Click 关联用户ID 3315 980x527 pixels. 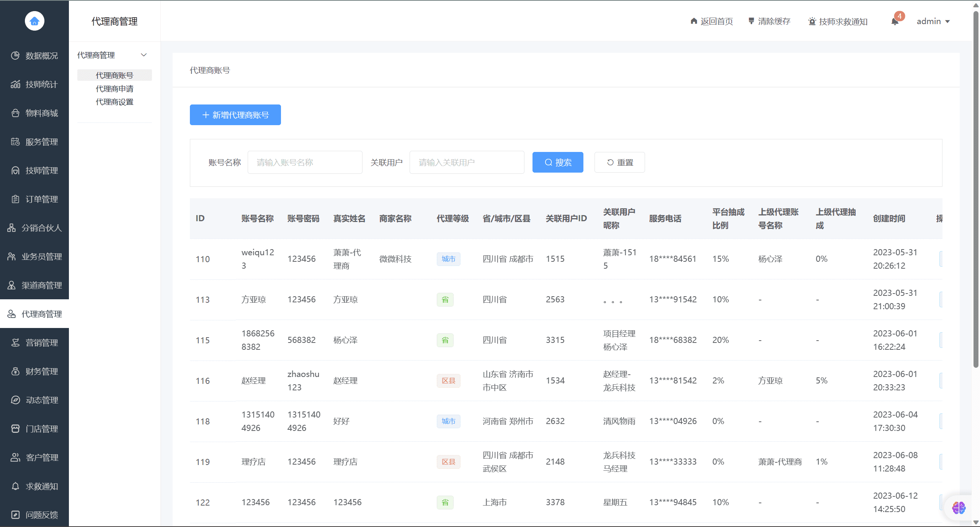pyautogui.click(x=555, y=340)
